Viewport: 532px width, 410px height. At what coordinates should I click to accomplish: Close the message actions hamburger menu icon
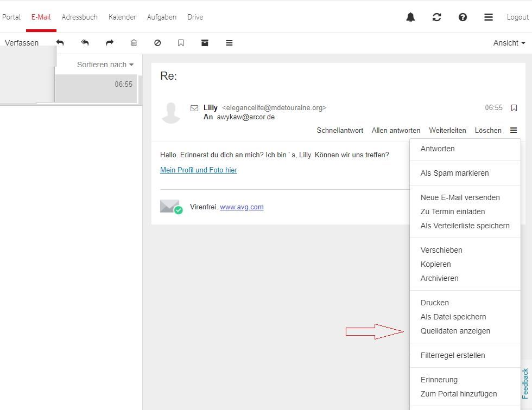point(514,130)
